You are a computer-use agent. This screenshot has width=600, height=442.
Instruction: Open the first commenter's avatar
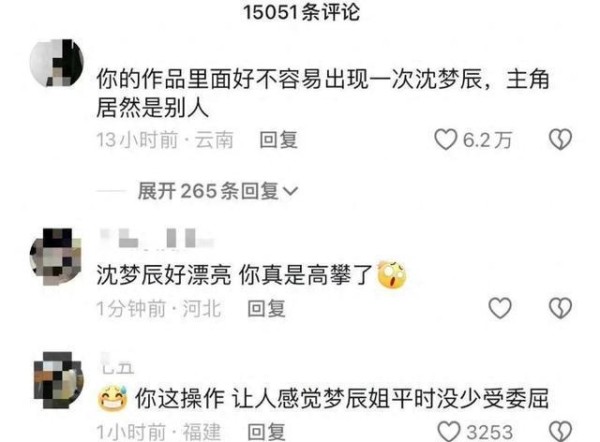coord(57,62)
